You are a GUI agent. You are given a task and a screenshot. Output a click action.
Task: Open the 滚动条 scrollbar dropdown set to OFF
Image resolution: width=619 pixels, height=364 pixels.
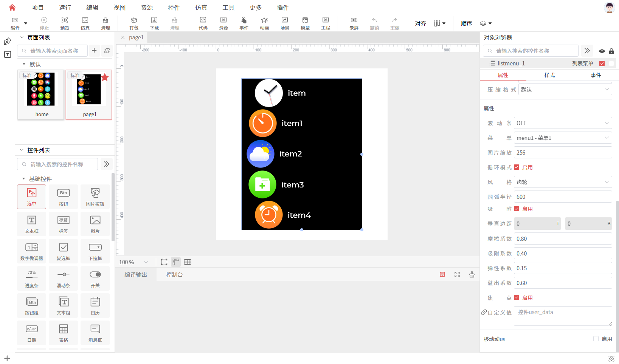[x=563, y=123]
